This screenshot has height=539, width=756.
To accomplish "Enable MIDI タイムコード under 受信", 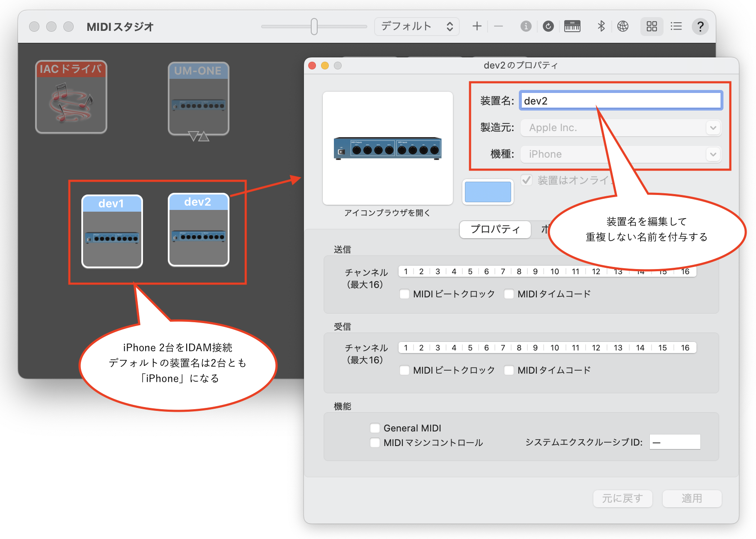I will [x=509, y=370].
